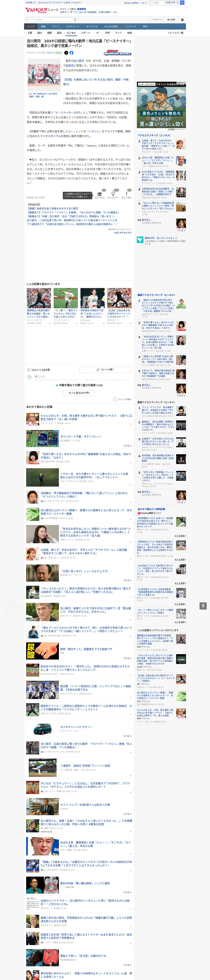Open 購入履歴
The height and width of the screenshot is (980, 210).
171,19
